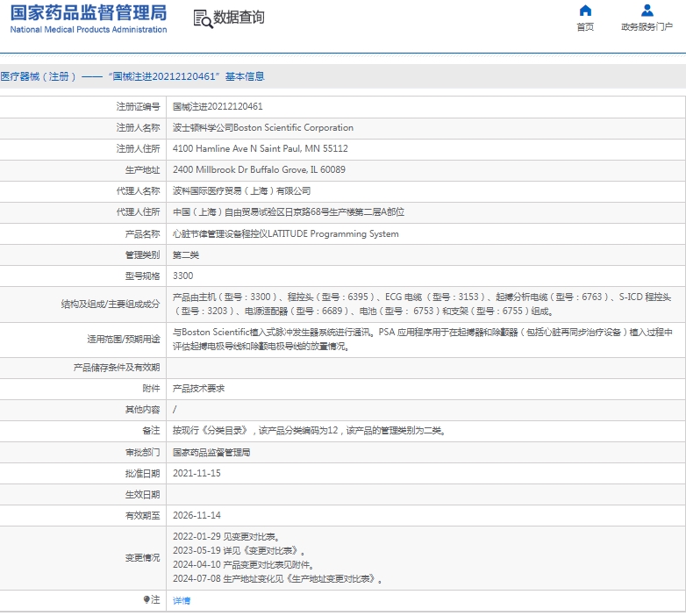Click the bulb icon beside 注
The image size is (686, 616).
(x=146, y=599)
